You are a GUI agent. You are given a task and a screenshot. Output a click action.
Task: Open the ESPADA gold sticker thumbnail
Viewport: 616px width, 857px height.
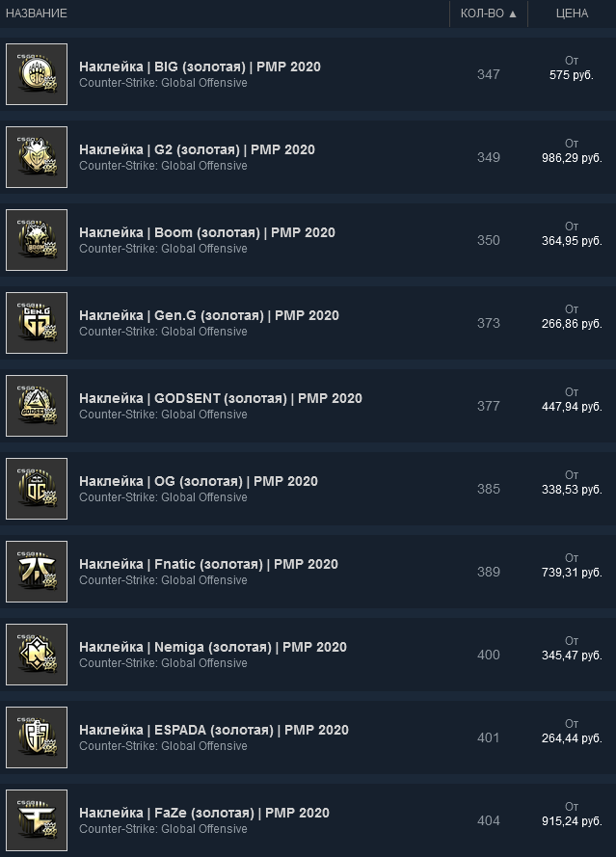[x=37, y=737]
